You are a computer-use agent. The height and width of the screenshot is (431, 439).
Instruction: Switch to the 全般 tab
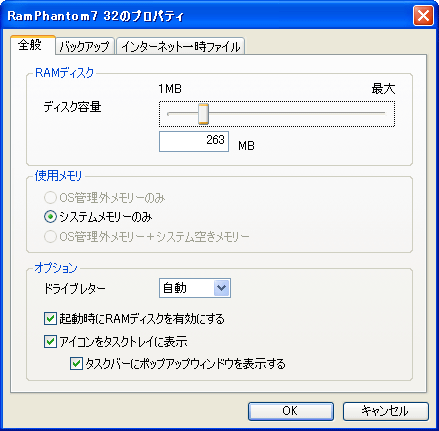tap(32, 45)
